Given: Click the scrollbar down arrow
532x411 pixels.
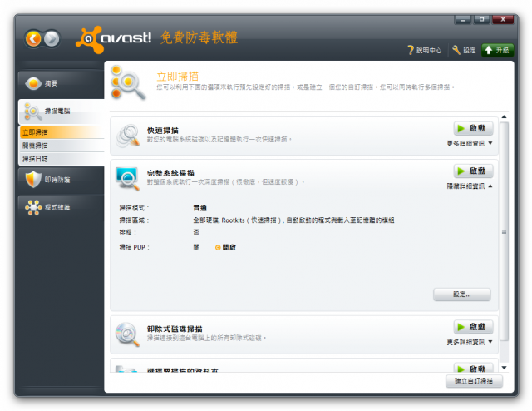Looking at the screenshot, I should point(505,368).
